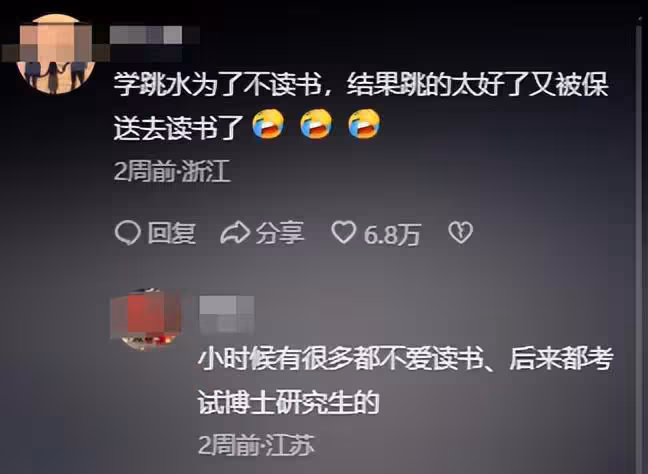Click the 2周前·江苏 timestamp
This screenshot has width=648, height=474.
(x=256, y=445)
